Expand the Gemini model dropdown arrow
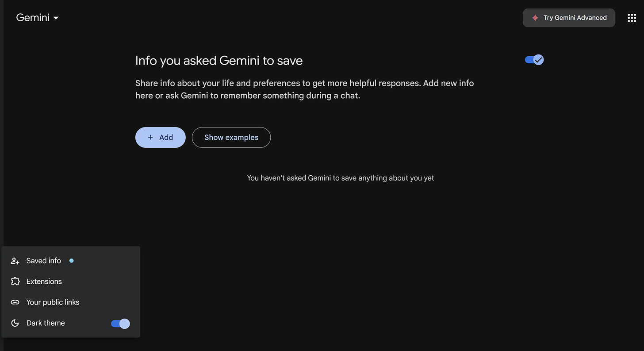Screen dimensions: 644x351 pos(56,18)
